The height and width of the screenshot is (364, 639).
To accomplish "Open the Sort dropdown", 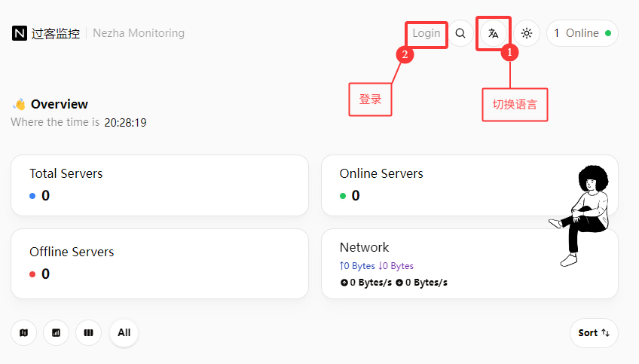I will pyautogui.click(x=594, y=332).
